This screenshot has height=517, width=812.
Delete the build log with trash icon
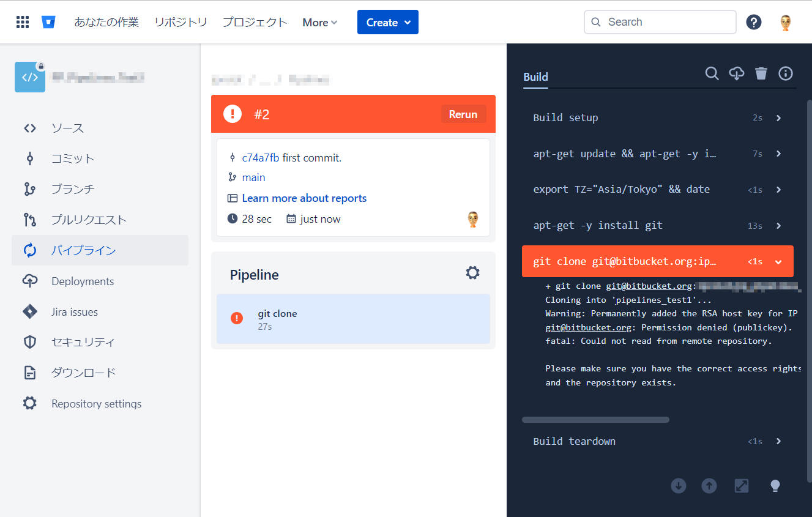click(x=761, y=73)
